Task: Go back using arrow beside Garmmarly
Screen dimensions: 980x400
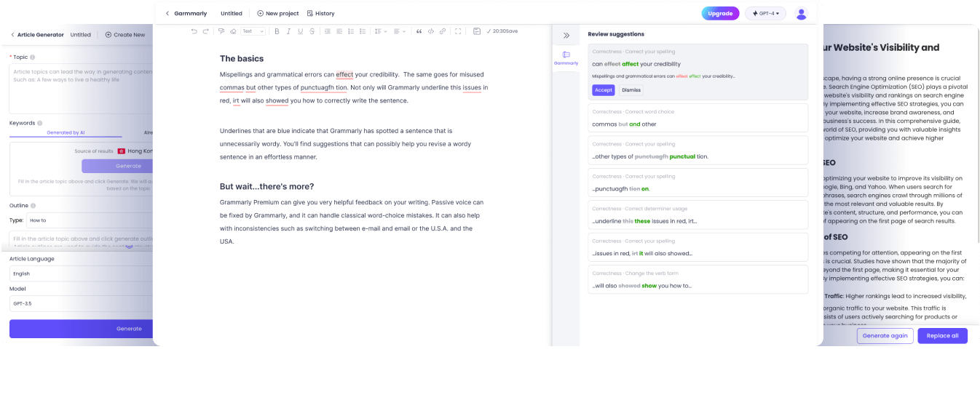Action: point(167,13)
